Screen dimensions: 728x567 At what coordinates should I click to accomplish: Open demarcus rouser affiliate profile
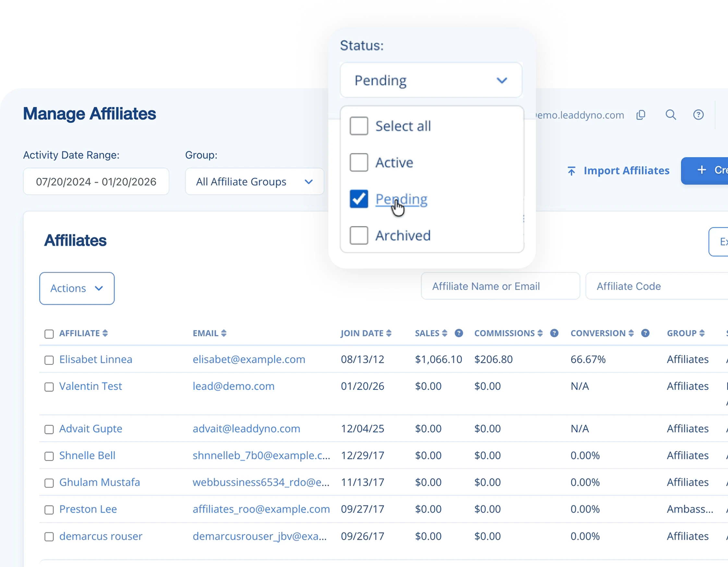101,536
